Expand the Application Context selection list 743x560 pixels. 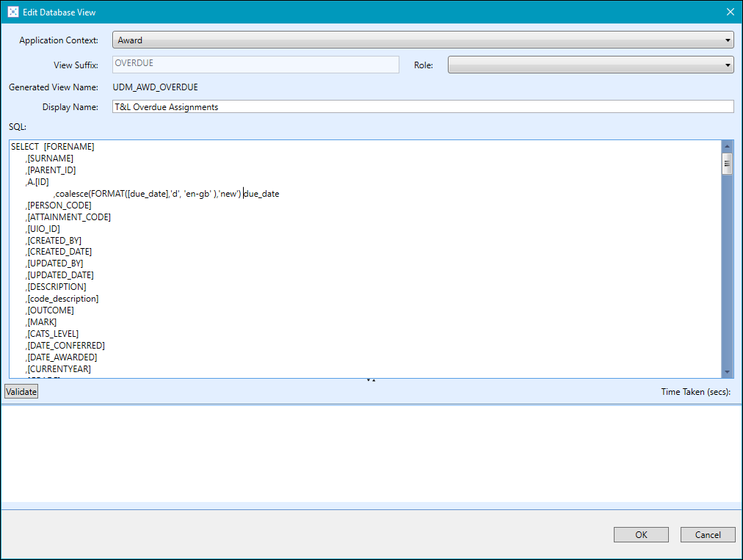click(x=726, y=40)
